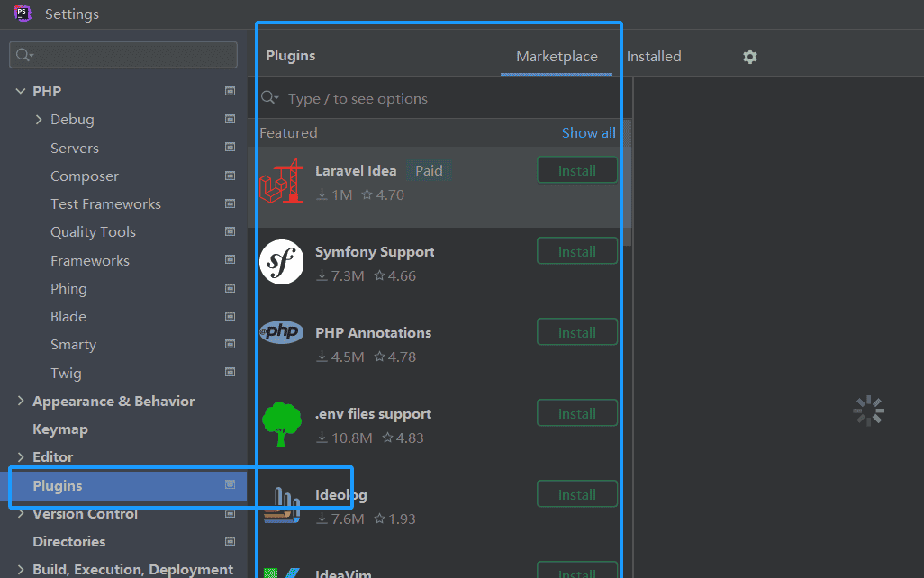The width and height of the screenshot is (924, 578).
Task: Click the PHP Annotations plugin logo
Action: pos(281,332)
